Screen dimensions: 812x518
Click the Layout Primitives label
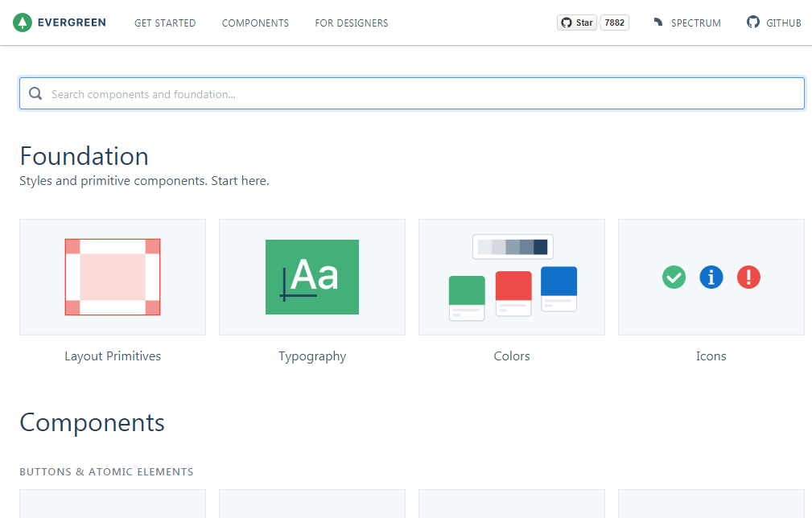tap(113, 356)
